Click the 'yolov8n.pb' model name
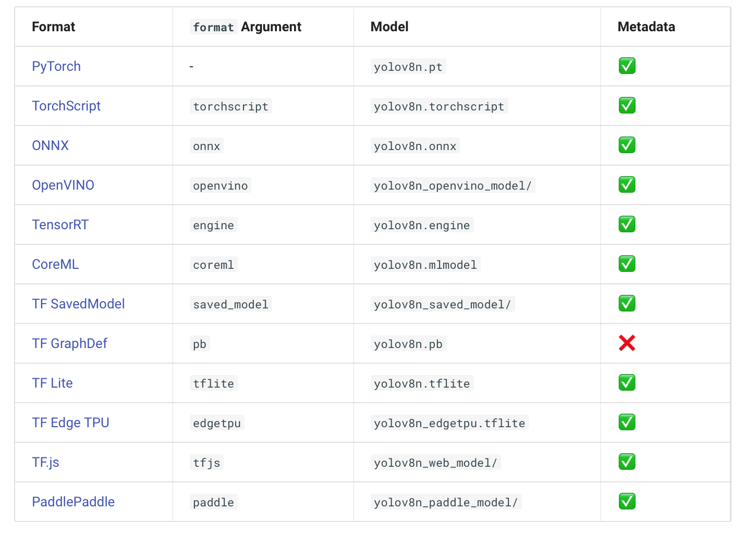The width and height of the screenshot is (756, 547). [x=408, y=344]
